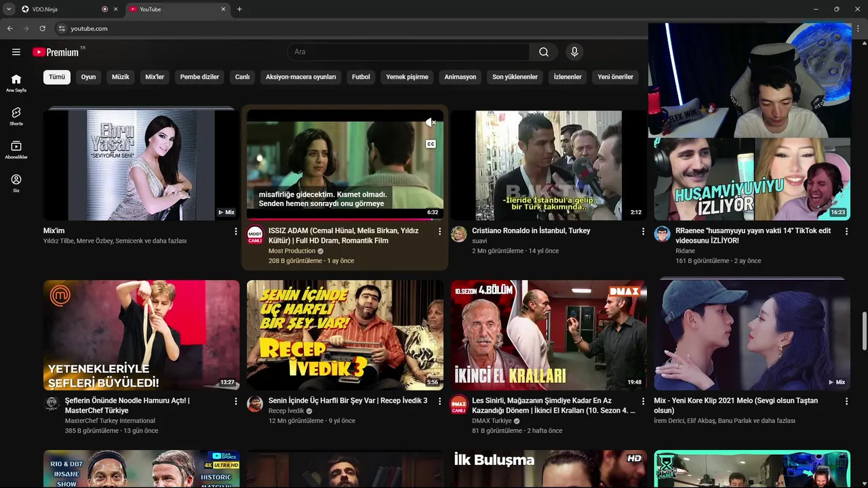Select the Son yüklenenler chip
Viewport: 868px width, 488px height.
[515, 77]
